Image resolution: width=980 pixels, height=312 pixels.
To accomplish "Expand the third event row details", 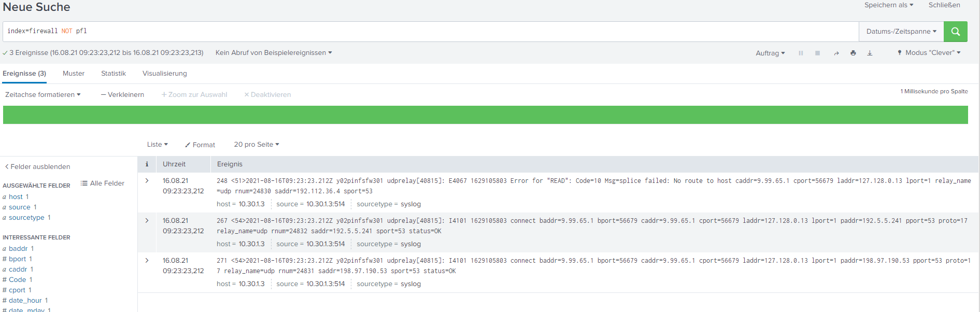I will (x=147, y=261).
